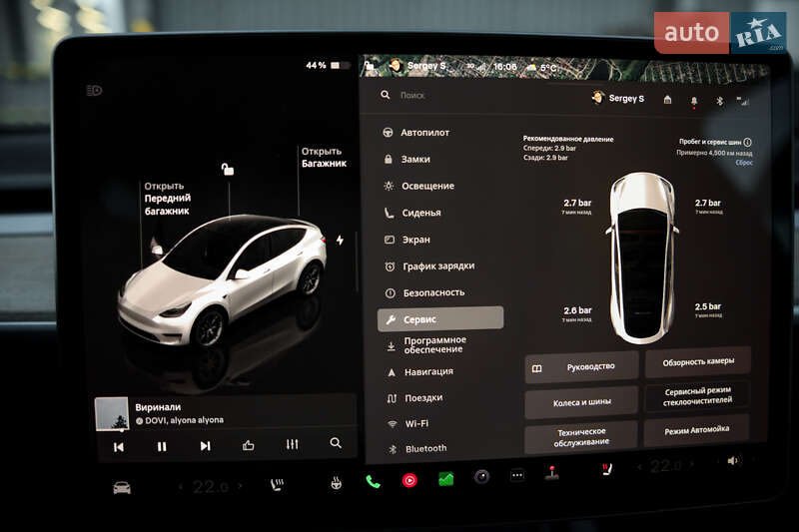This screenshot has height=532, width=799.
Task: Click the search magnifier icon in settings
Action: coord(386,95)
